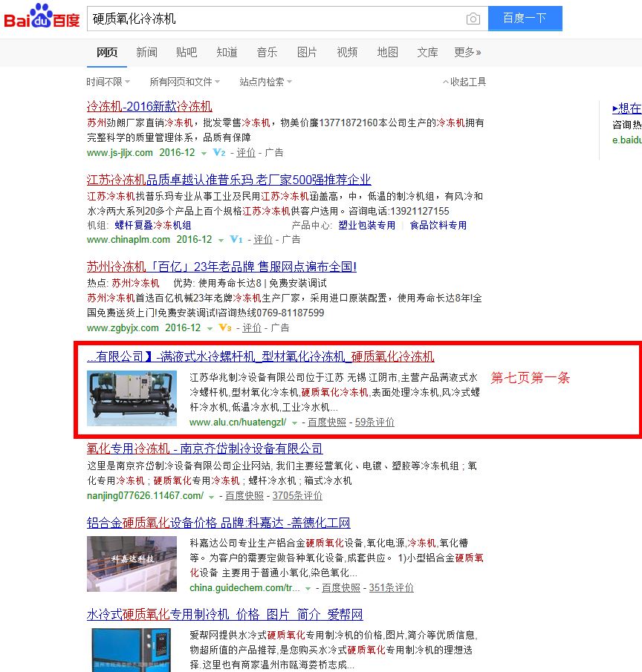Image resolution: width=642 pixels, height=672 pixels.
Task: Click 食品饮料专用 product link
Action: click(x=438, y=226)
